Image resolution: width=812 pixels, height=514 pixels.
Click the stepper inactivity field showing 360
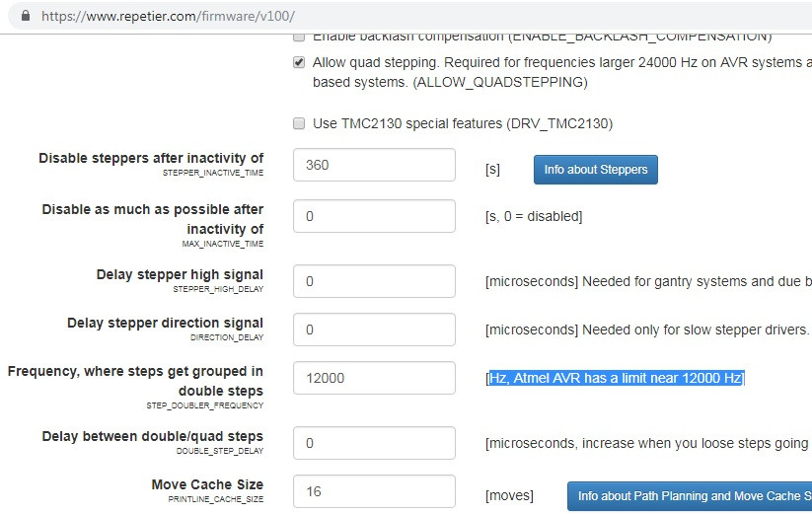pos(374,165)
